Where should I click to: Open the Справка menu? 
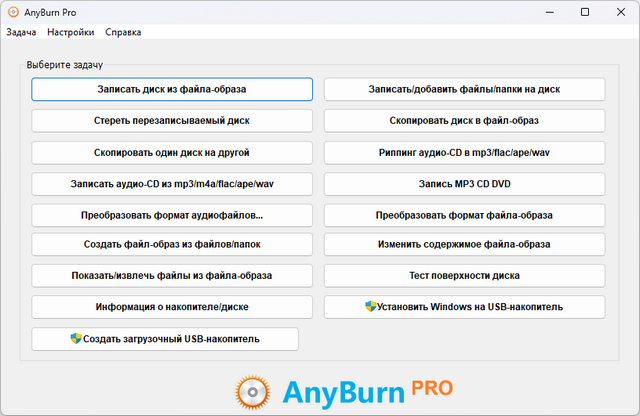123,32
